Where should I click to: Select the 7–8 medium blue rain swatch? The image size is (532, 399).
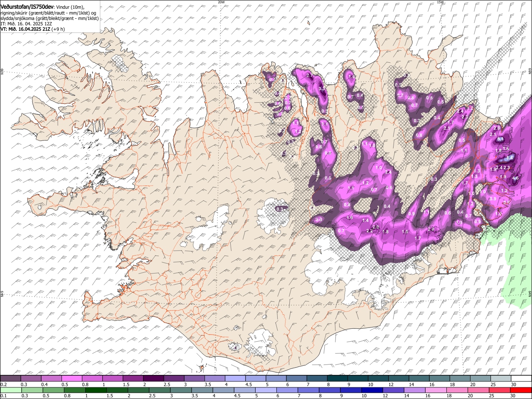click(x=308, y=390)
